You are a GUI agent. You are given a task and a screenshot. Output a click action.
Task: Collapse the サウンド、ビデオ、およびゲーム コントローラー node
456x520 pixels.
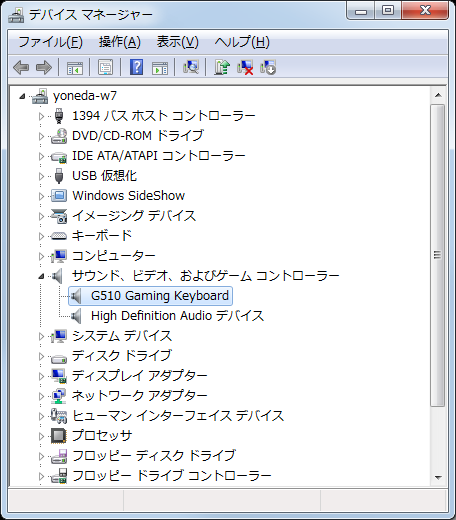tap(41, 276)
